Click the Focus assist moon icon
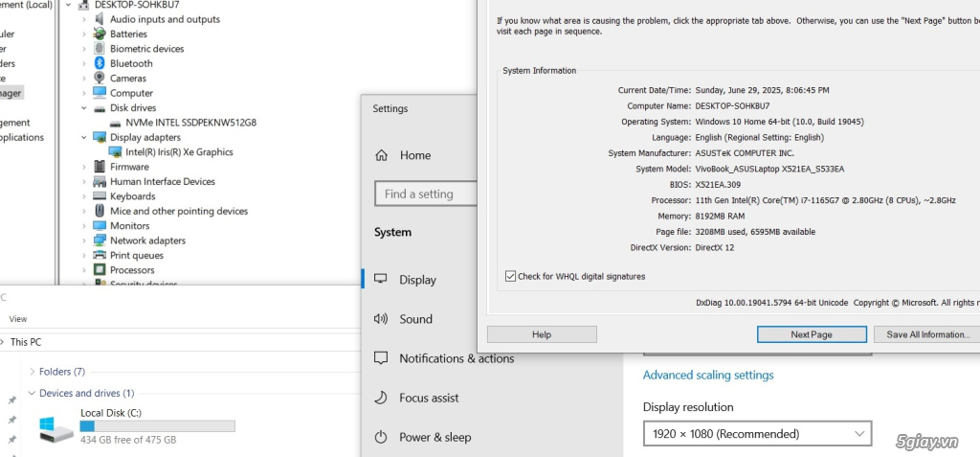The width and height of the screenshot is (980, 457). [381, 398]
